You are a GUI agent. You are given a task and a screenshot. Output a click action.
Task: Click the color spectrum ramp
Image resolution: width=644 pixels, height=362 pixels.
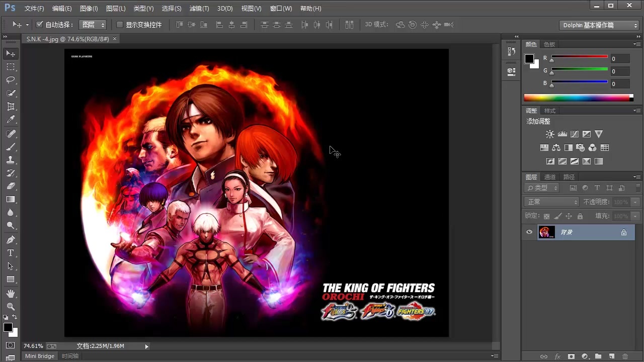[x=579, y=98]
